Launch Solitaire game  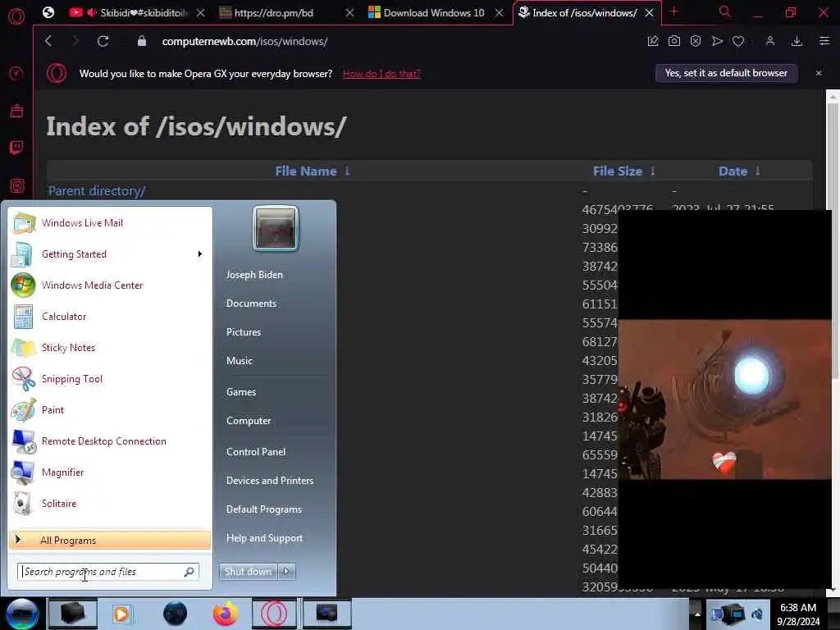tap(59, 503)
